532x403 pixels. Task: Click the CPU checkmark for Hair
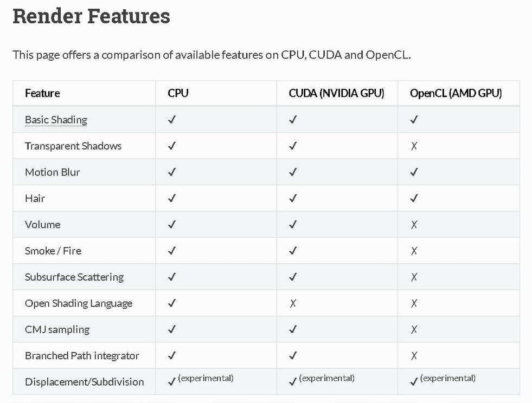coord(172,198)
